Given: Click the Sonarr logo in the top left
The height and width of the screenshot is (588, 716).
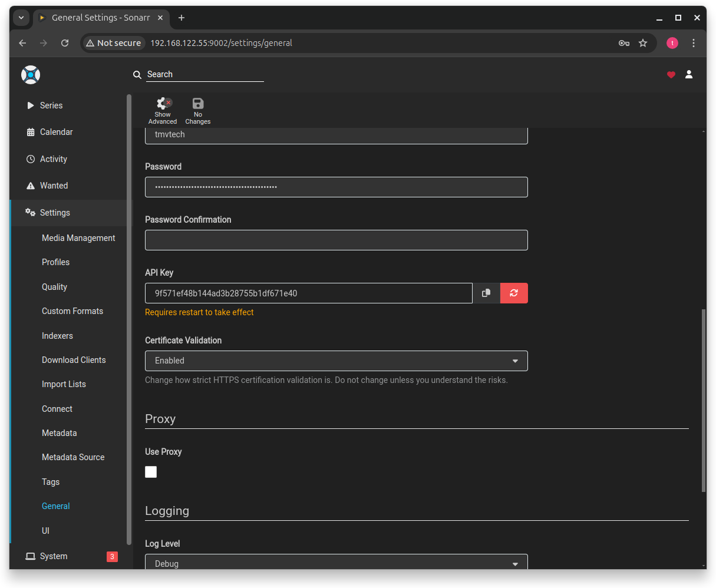Looking at the screenshot, I should click(x=30, y=75).
